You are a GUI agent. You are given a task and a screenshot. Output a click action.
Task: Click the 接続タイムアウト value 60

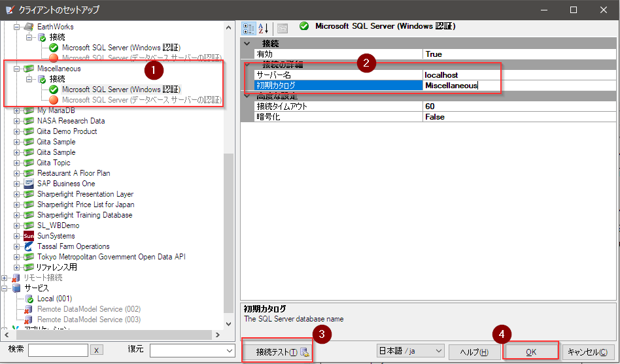point(519,107)
